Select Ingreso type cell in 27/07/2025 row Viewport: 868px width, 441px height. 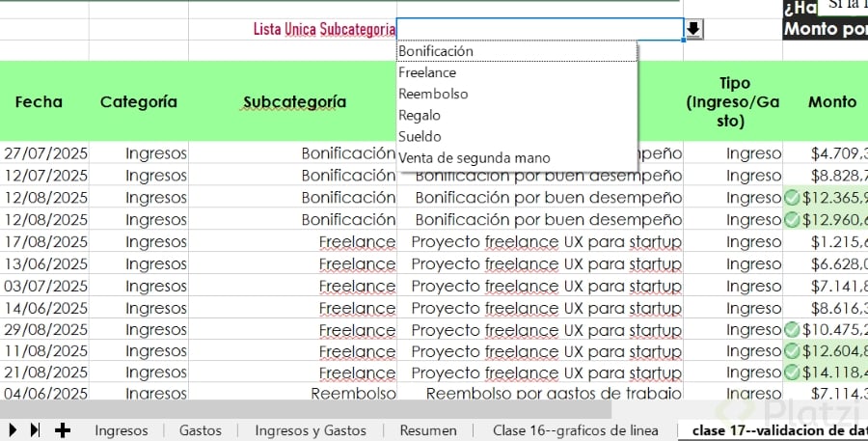(x=733, y=152)
